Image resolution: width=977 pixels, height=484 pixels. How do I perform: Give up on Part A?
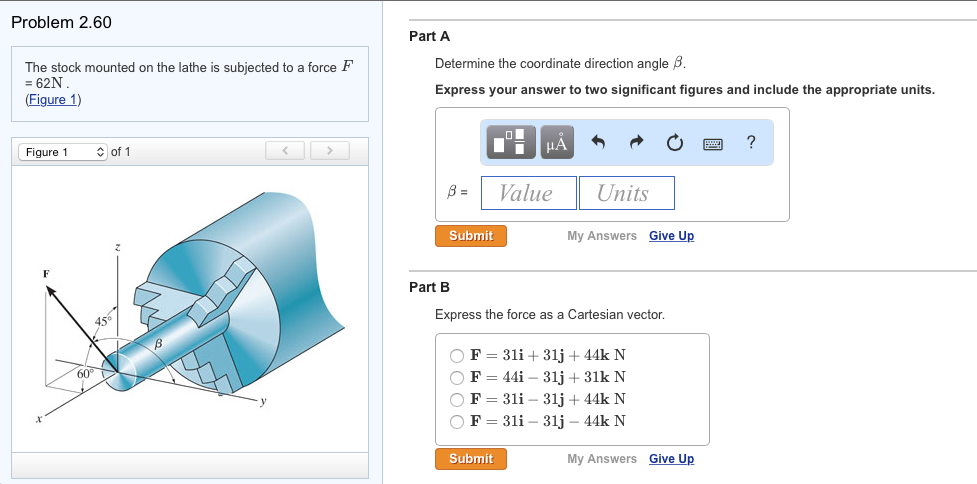671,236
